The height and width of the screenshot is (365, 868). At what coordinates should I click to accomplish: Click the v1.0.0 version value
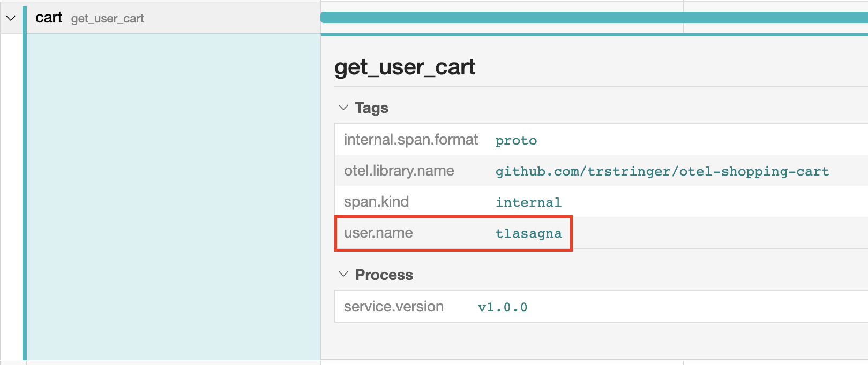tap(502, 307)
